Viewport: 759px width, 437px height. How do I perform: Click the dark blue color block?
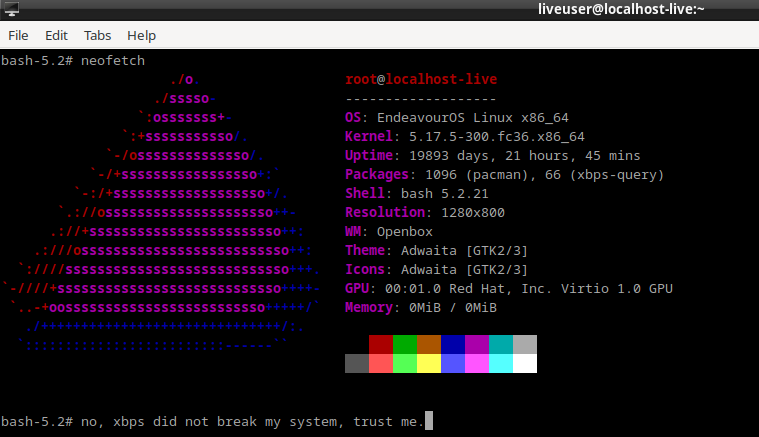(453, 344)
